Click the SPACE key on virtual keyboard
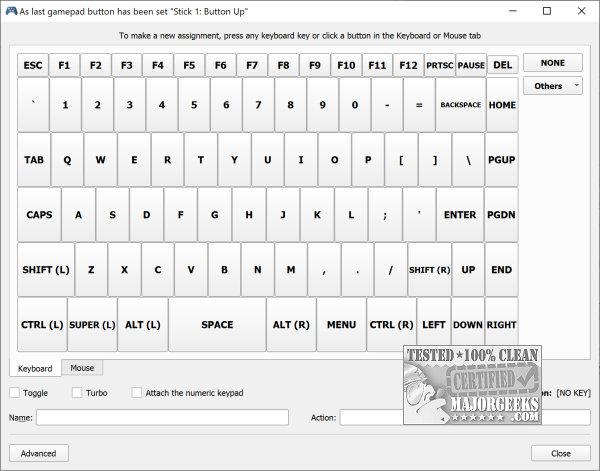This screenshot has width=600, height=471. click(x=217, y=325)
